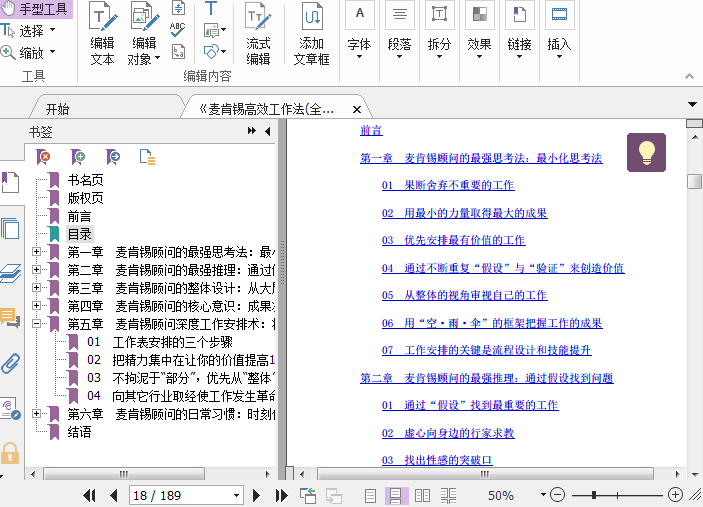Open the 缩放 zoom tool dropdown
703x507 pixels.
point(52,52)
